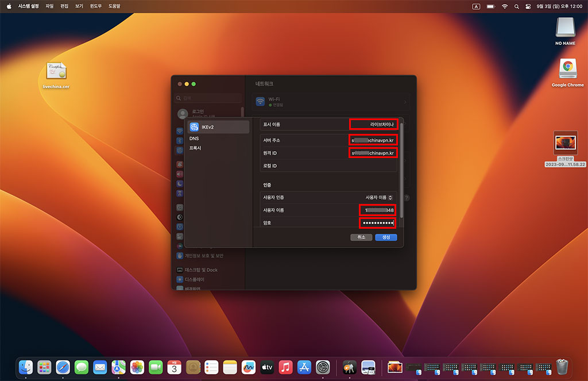The image size is (588, 381).
Task: Open the App Store from the Dock
Action: pyautogui.click(x=304, y=367)
